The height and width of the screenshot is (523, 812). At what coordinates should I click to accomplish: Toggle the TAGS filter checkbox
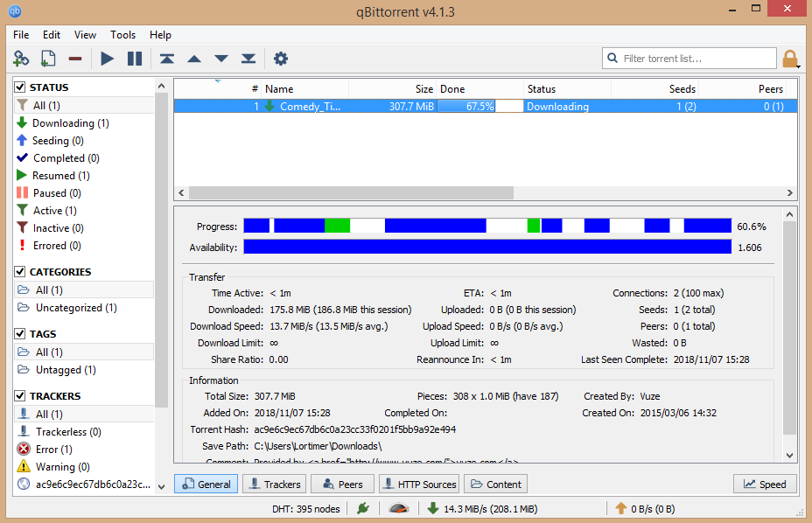[x=20, y=333]
